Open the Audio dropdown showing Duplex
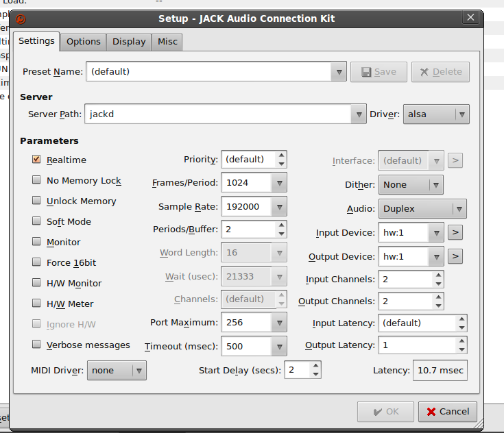Screen dimensions: 504x433 coord(422,209)
